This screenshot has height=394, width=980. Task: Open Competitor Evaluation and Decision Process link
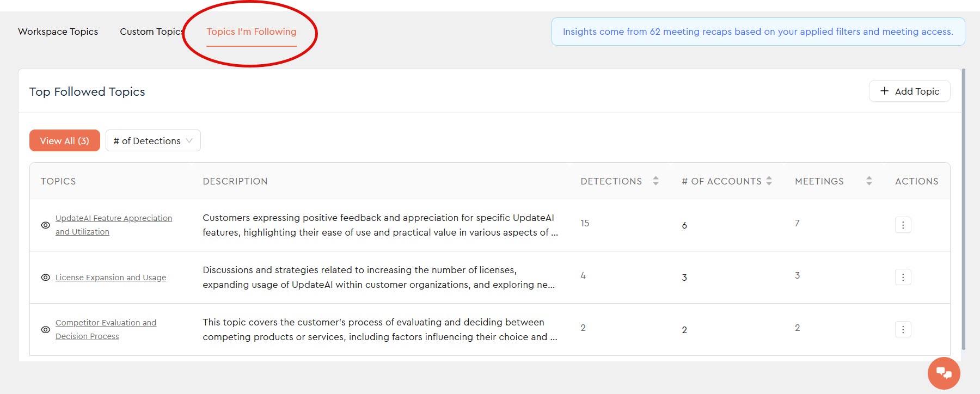pyautogui.click(x=106, y=329)
